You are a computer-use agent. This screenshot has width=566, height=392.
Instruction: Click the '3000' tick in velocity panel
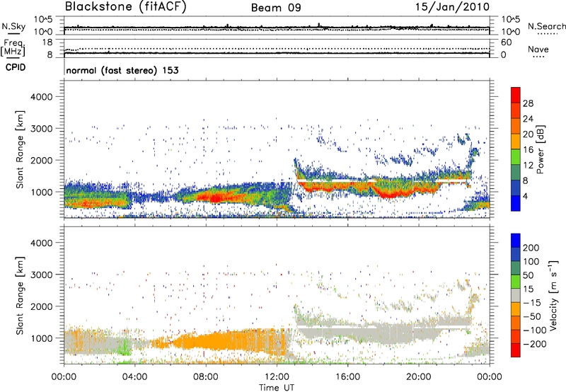coord(41,275)
